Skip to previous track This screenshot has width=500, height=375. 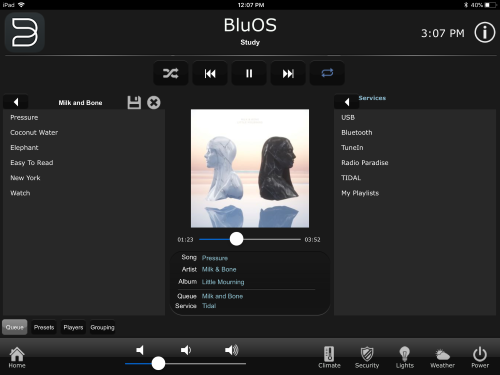[x=210, y=73]
